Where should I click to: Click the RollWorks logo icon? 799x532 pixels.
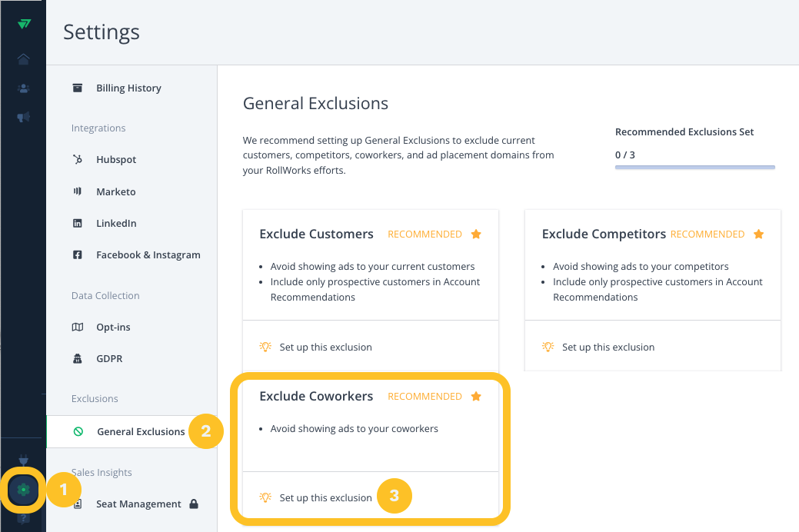pyautogui.click(x=23, y=24)
